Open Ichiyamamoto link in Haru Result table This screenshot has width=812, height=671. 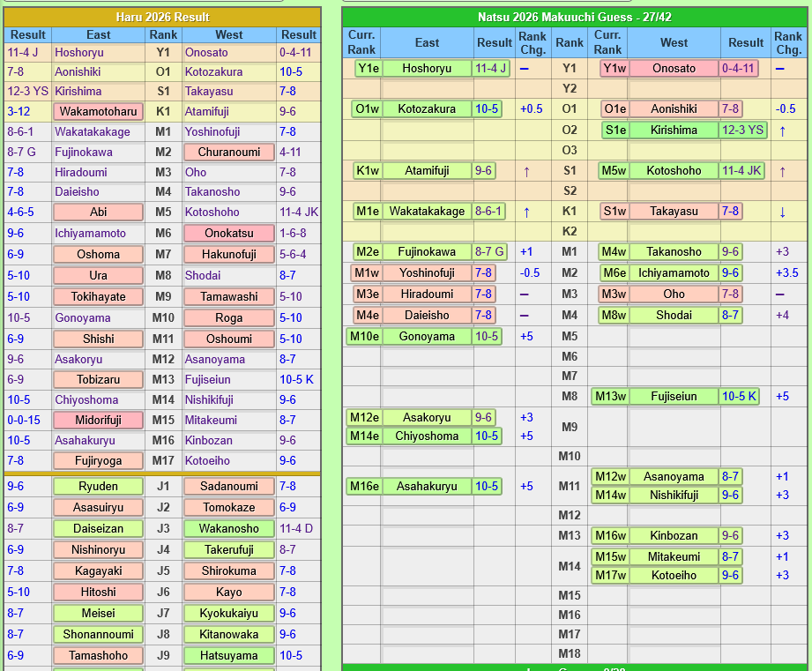(90, 234)
